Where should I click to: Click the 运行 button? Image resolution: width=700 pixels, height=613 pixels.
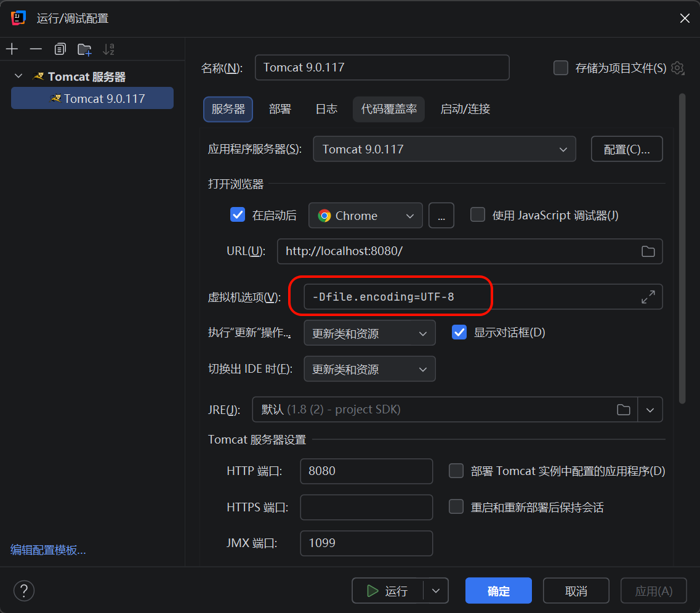387,591
